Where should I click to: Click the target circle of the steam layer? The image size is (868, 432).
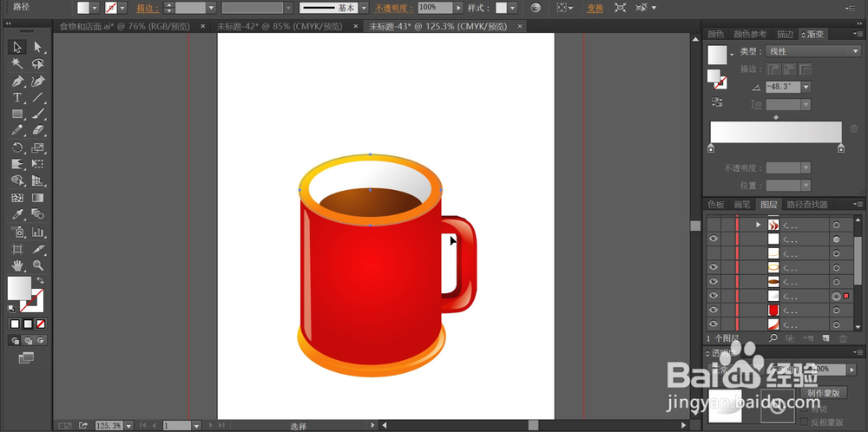coord(836,225)
